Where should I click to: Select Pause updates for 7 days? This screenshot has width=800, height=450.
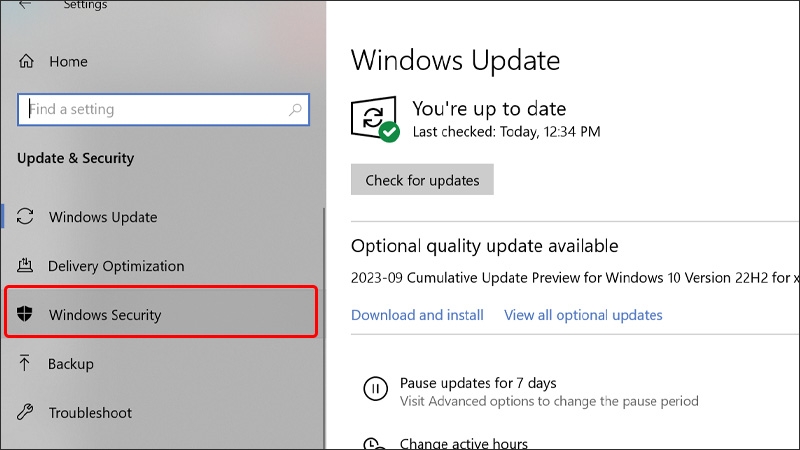[478, 383]
